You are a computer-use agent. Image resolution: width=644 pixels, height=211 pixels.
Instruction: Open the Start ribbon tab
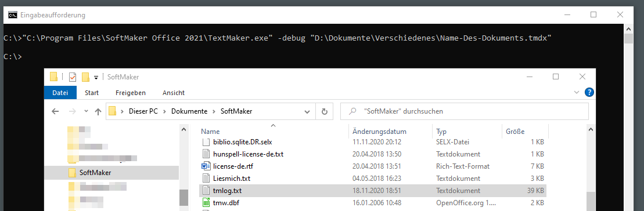click(x=92, y=93)
